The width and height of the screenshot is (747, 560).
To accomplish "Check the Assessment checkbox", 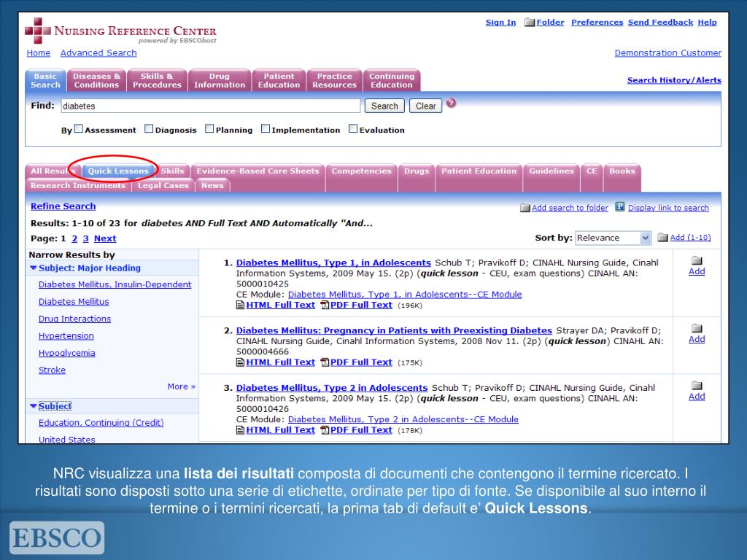I will [x=79, y=128].
